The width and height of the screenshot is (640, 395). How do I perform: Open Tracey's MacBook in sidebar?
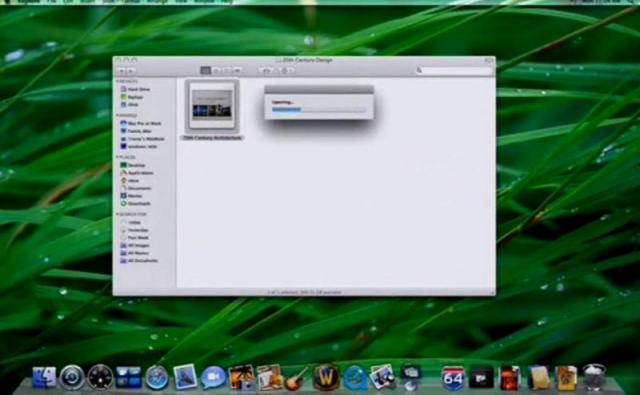point(142,139)
